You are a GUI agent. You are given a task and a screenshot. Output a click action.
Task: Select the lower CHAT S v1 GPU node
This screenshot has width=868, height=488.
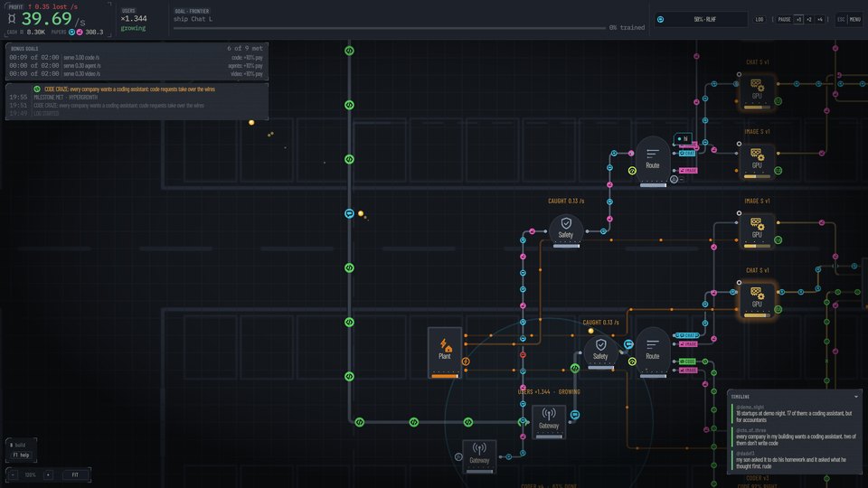click(x=757, y=300)
